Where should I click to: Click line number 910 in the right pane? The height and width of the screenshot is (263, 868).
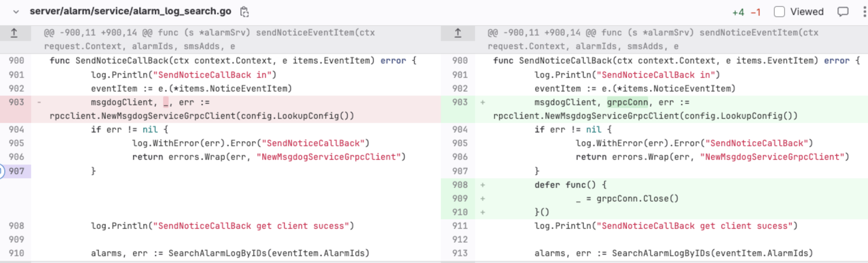[460, 212]
